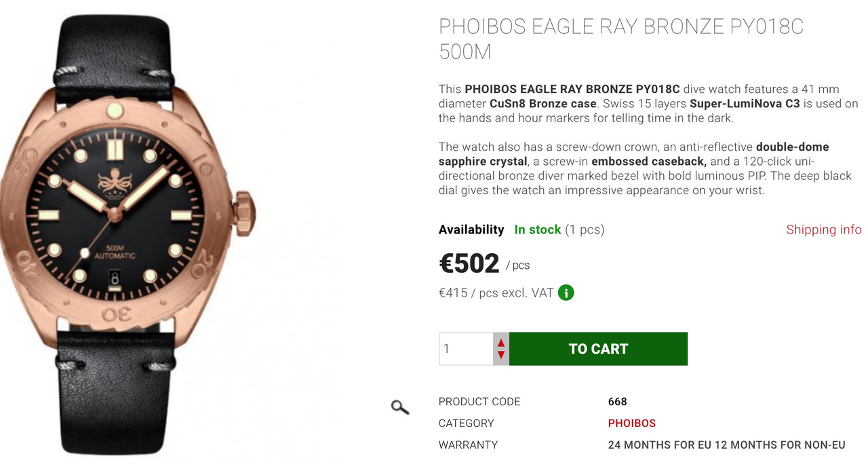Add the watch with TO CART button

[x=598, y=349]
